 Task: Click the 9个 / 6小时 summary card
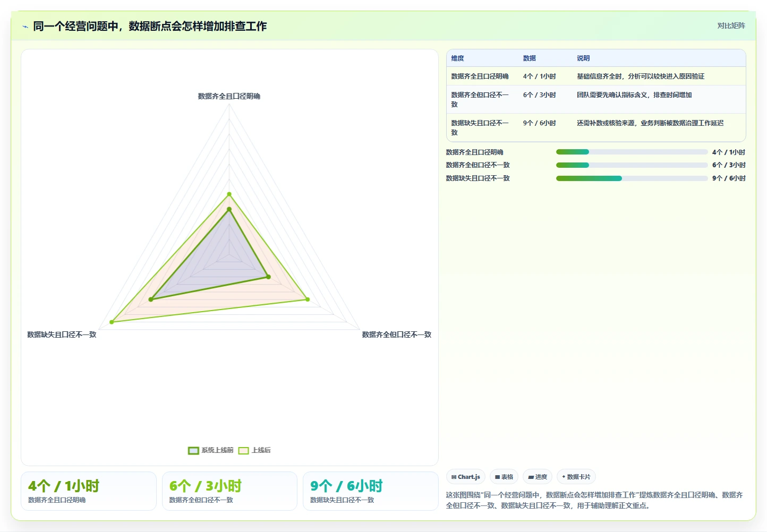pyautogui.click(x=371, y=491)
